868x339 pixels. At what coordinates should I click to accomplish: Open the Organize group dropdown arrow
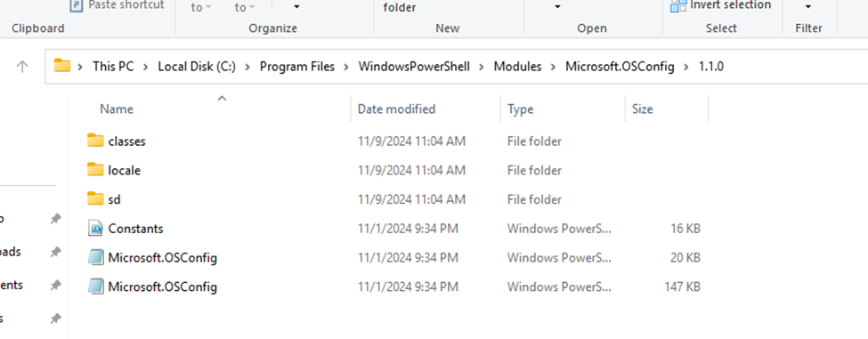coord(296,7)
